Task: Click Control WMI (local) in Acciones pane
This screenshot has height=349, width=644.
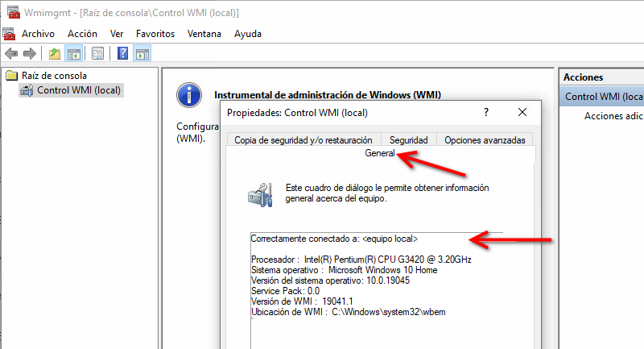Action: click(601, 97)
